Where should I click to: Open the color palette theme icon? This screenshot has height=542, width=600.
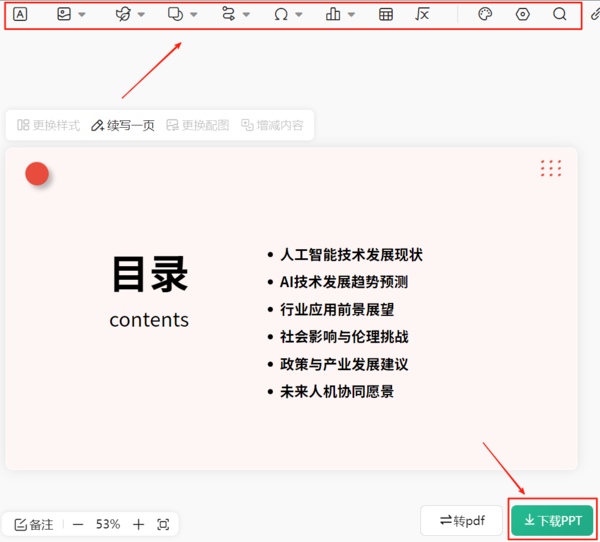click(x=485, y=14)
